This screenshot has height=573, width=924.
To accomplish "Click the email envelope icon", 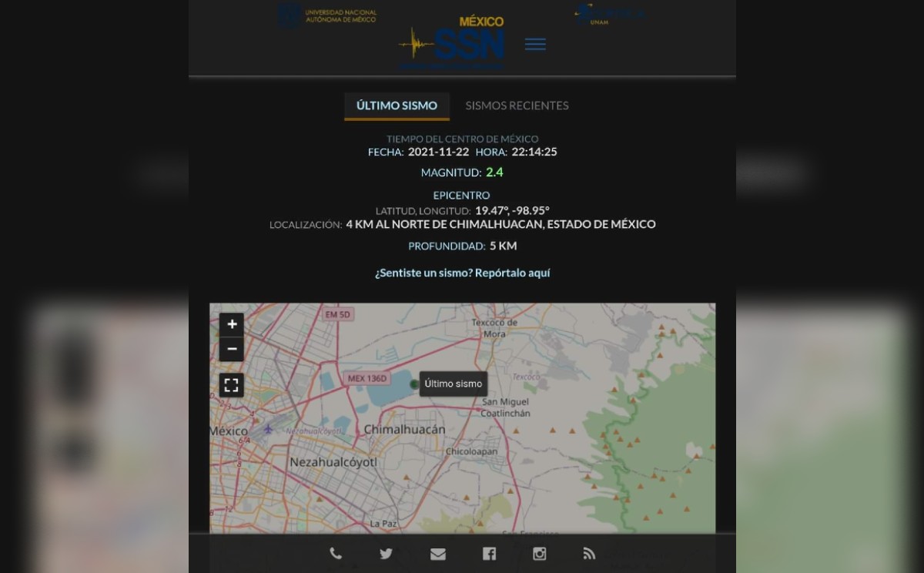I will (437, 554).
